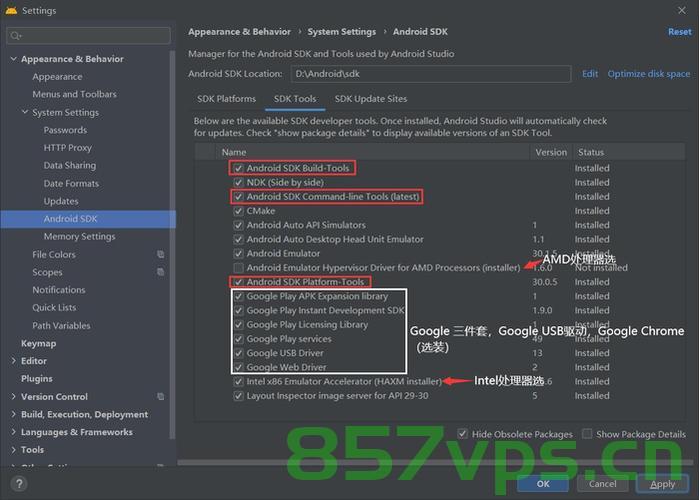This screenshot has height=500, width=699.
Task: Click the Cancel button
Action: click(x=603, y=484)
